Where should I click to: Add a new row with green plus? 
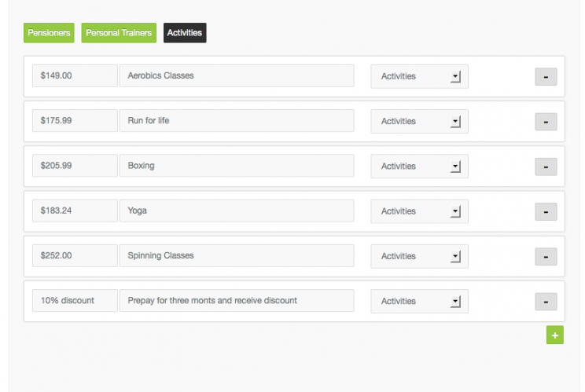pyautogui.click(x=555, y=335)
